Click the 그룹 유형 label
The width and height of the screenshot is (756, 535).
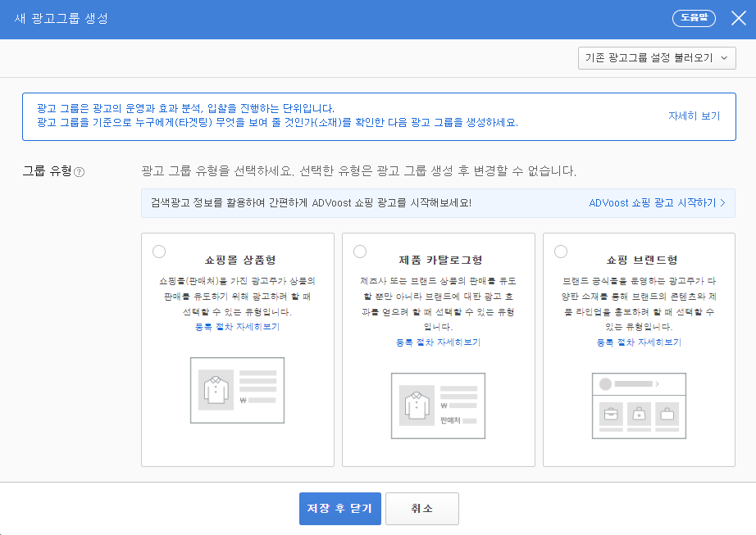tap(48, 171)
